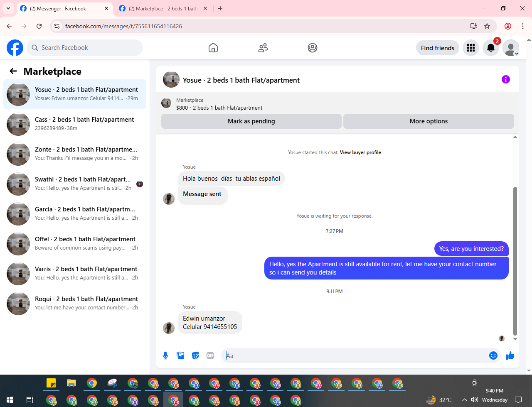This screenshot has width=532, height=407.
Task: Open the Windows Start menu
Action: pyautogui.click(x=10, y=400)
